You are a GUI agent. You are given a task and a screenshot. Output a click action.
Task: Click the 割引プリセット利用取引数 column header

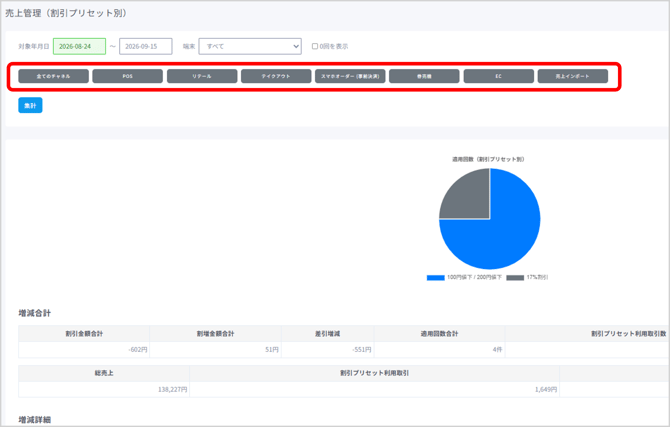pos(629,333)
